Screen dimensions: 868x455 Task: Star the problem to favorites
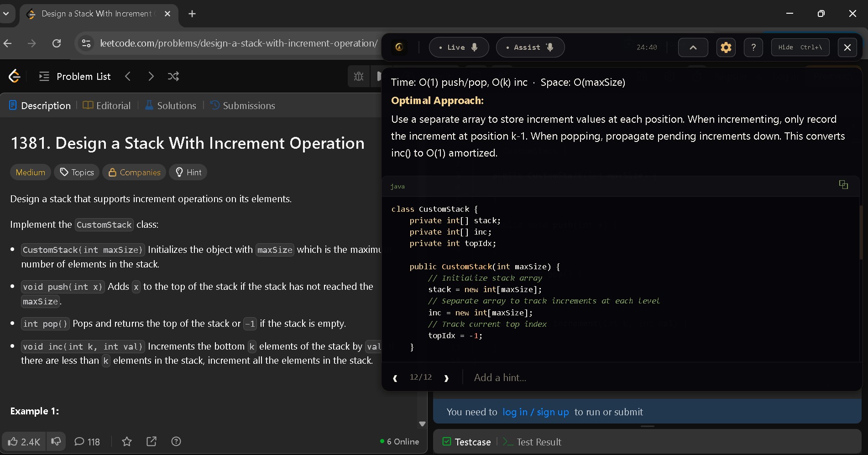click(127, 441)
